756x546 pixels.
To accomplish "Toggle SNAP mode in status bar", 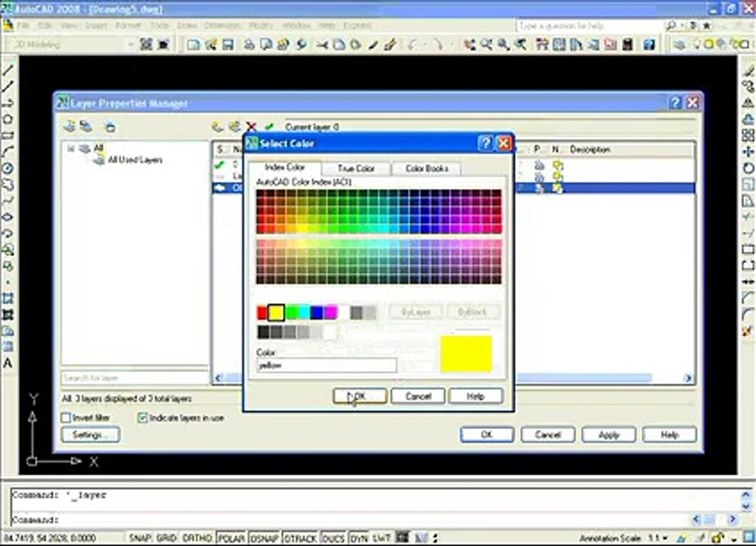I will click(x=140, y=538).
